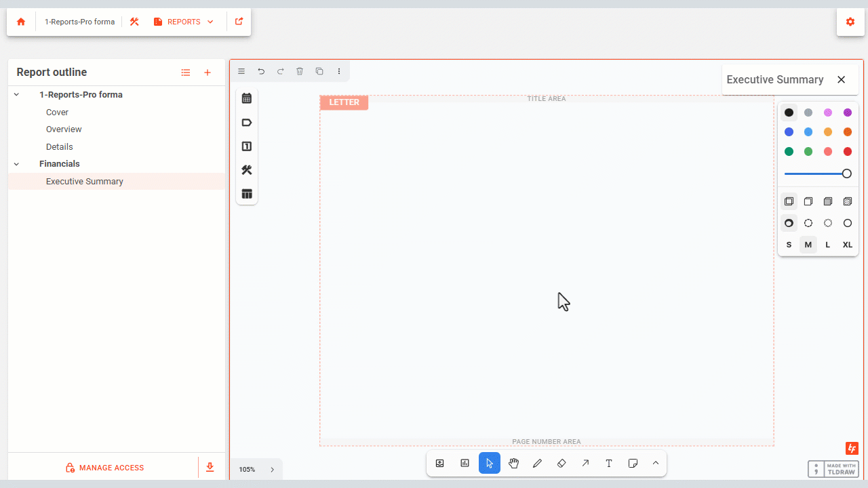Open the Executive Summary outline entry
This screenshot has height=488, width=868.
(x=84, y=181)
